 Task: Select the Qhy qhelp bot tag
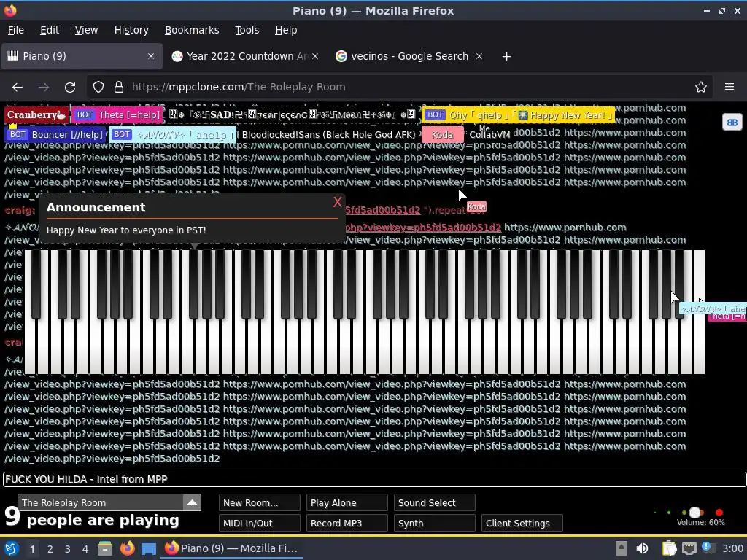click(519, 114)
